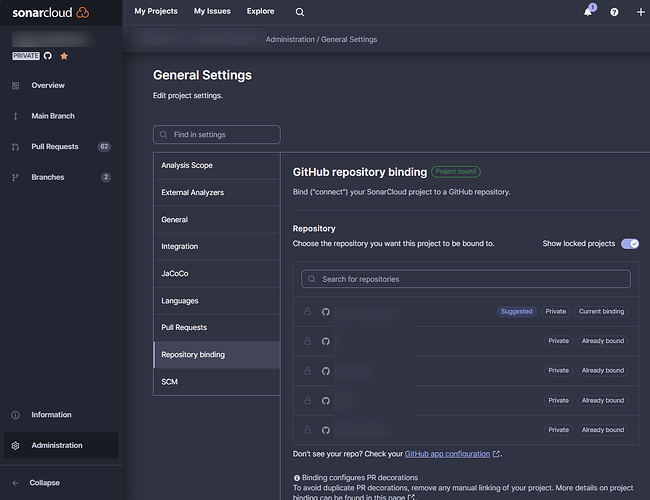Click the SonarCloud logo
The height and width of the screenshot is (500, 650).
(x=51, y=12)
